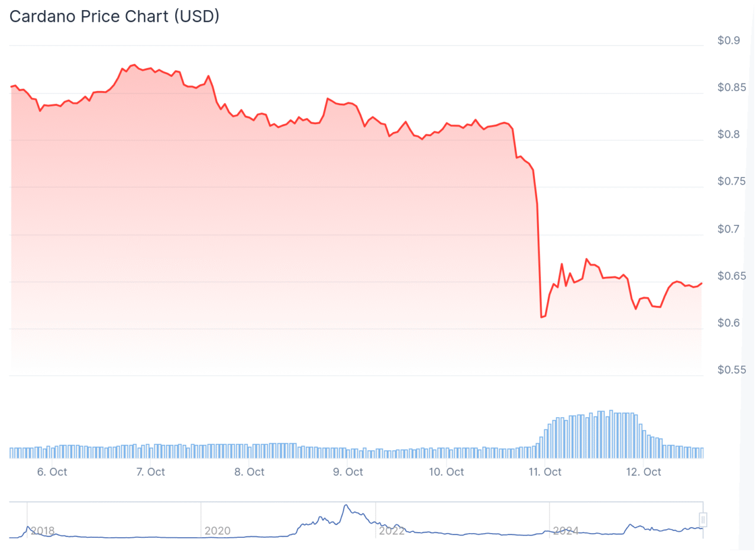Click the 2022 label in navigator timeline
Viewport: 756px width, 552px height.
pos(391,531)
